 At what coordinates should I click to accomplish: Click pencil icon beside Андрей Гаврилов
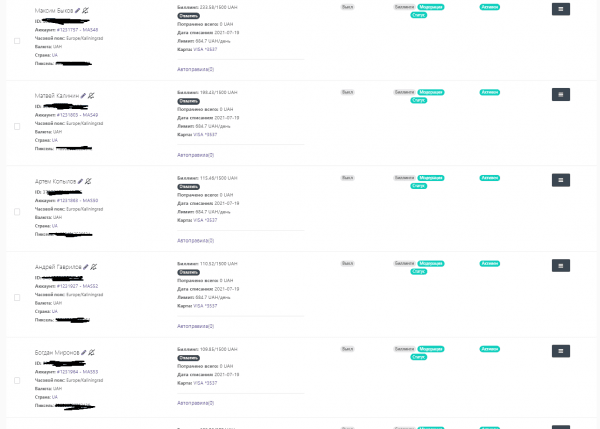(x=86, y=267)
